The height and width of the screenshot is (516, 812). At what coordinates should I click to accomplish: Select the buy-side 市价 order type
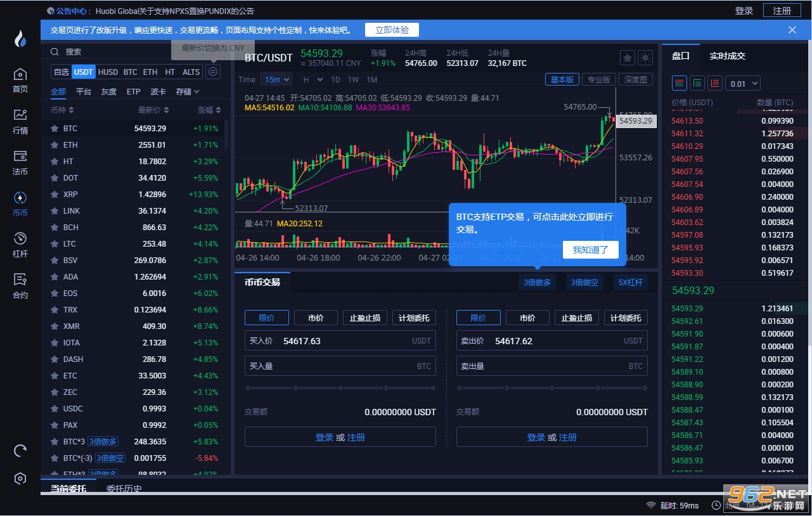(316, 318)
